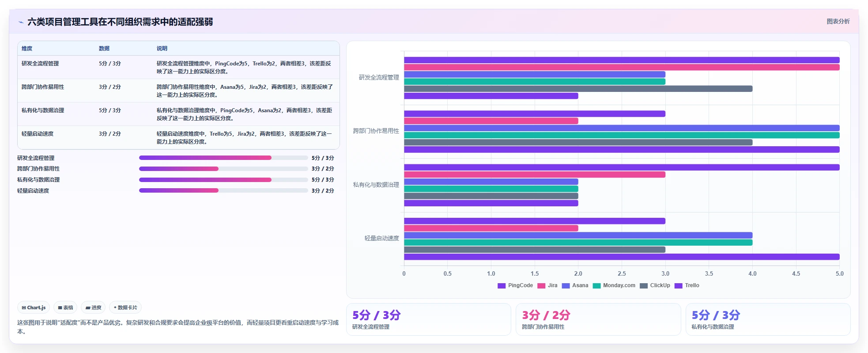Click the 研发全流程管理 progress bar
868x353 pixels.
click(x=223, y=158)
